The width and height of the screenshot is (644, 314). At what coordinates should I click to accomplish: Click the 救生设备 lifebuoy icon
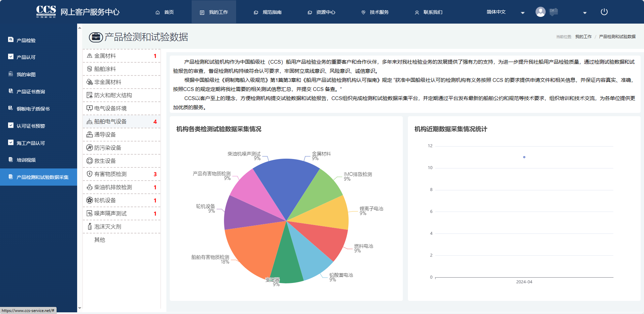click(x=90, y=161)
